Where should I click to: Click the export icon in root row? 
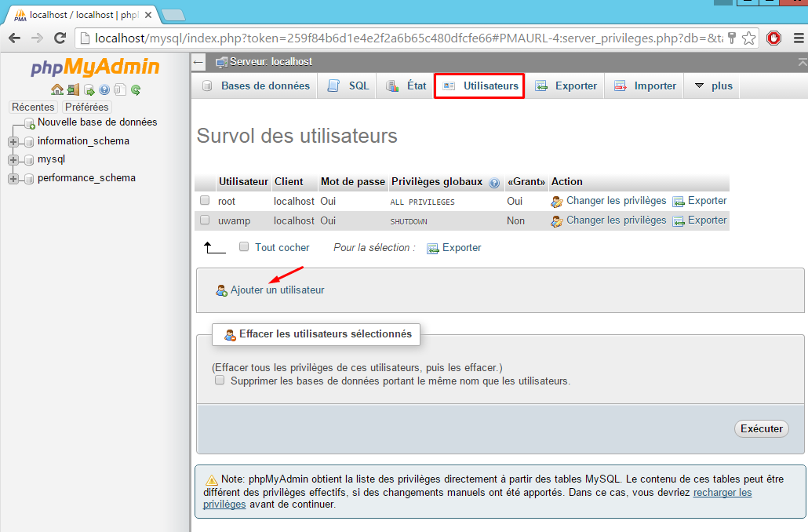click(x=679, y=202)
